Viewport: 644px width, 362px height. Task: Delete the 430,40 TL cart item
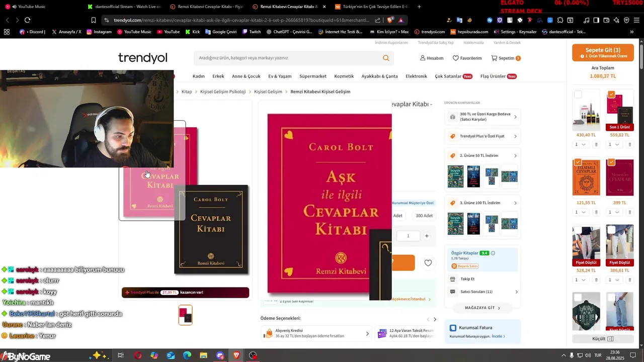596,144
